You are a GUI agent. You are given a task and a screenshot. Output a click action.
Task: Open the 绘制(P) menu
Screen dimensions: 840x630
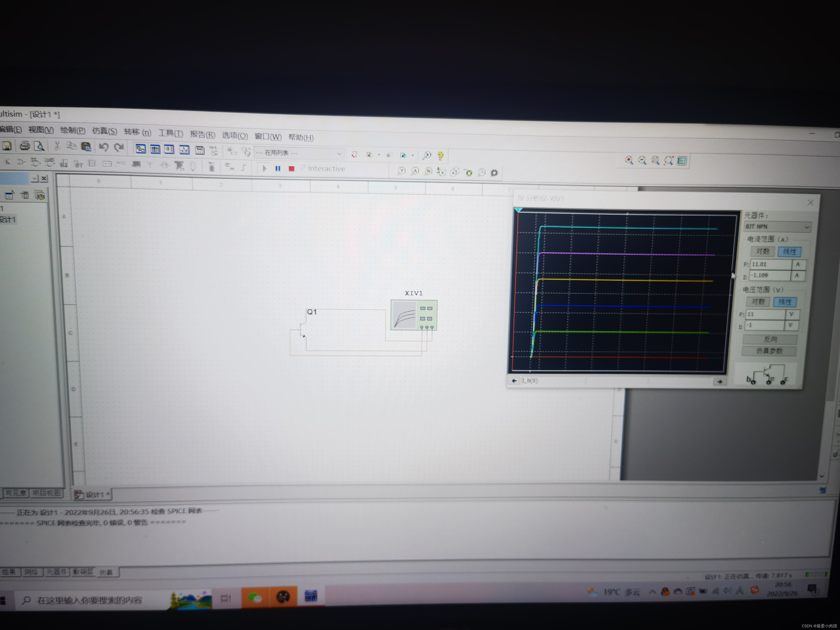pos(73,131)
